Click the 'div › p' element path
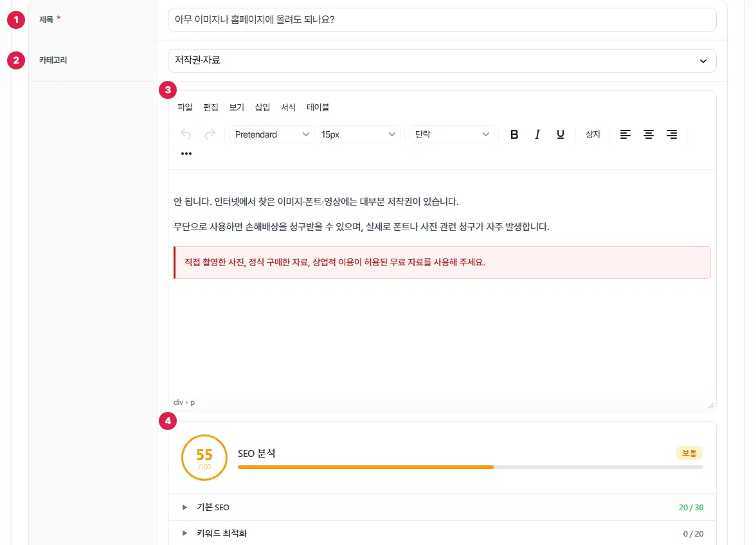Viewport: 756px width, 545px height. click(184, 402)
